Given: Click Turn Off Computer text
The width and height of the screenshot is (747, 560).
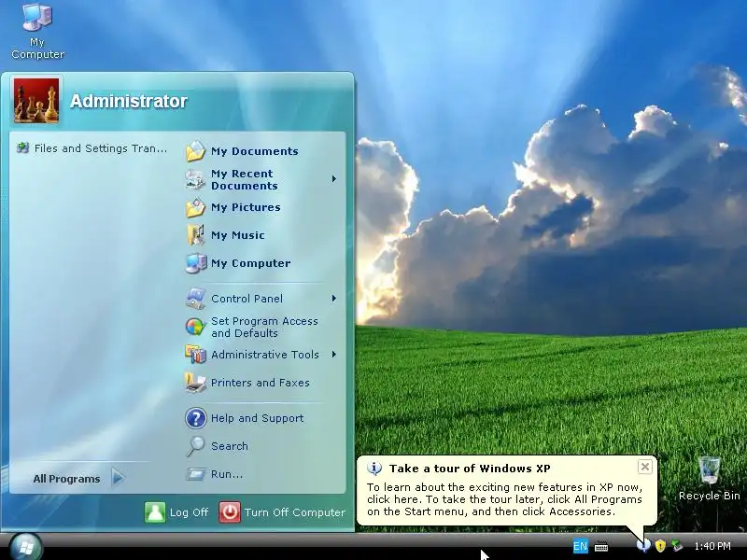Looking at the screenshot, I should (x=295, y=512).
